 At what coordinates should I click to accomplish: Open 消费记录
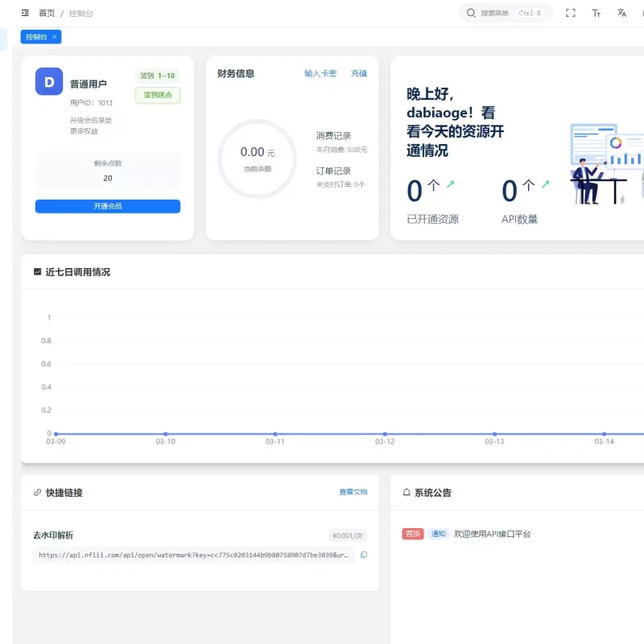[333, 135]
